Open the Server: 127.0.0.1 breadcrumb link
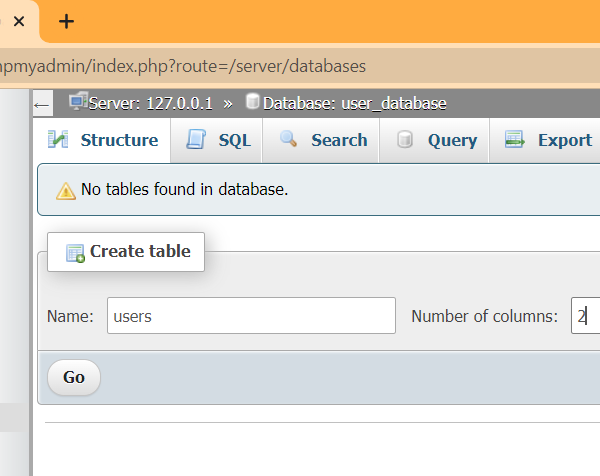600x476 pixels. tap(150, 103)
